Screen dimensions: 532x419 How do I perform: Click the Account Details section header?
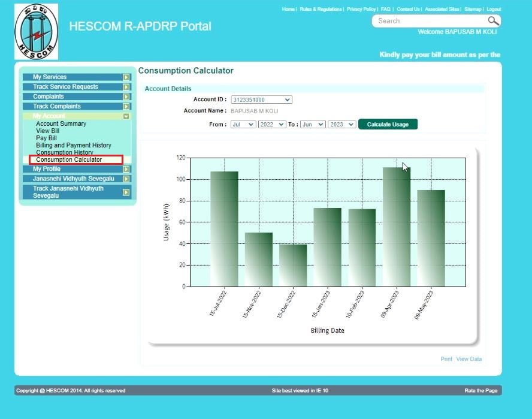tap(168, 89)
